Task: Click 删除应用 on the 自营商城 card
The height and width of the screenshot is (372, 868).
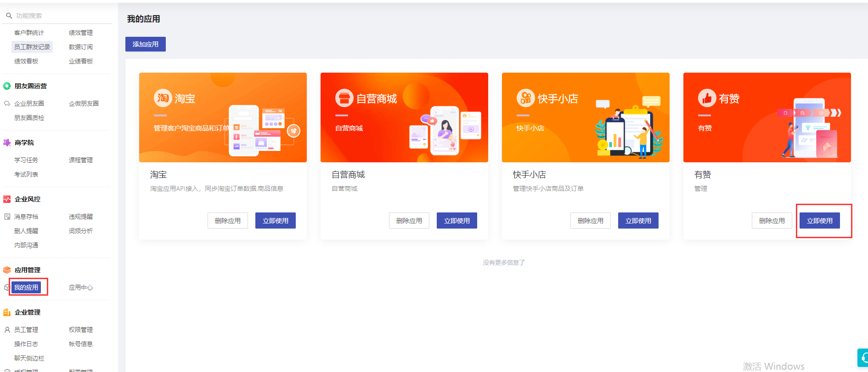Action: (409, 221)
